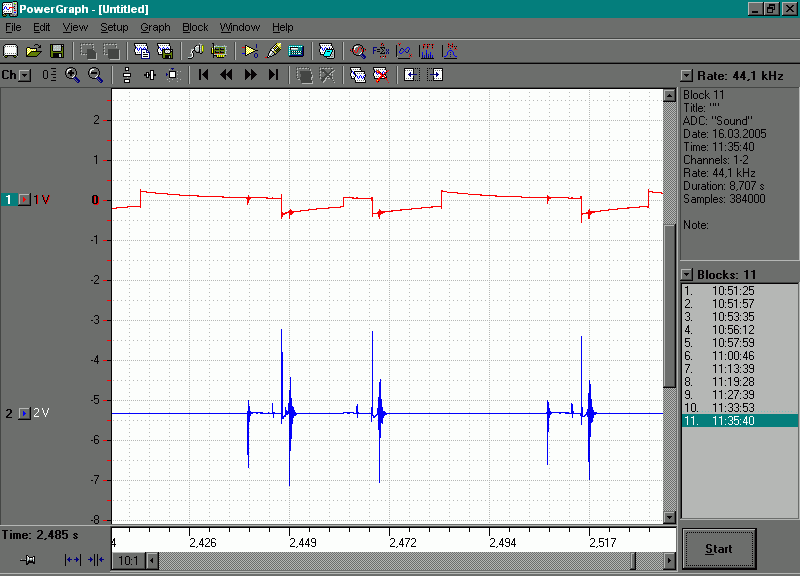This screenshot has height=576, width=800.
Task: Toggle the pin icon near Time
Action: 28,560
